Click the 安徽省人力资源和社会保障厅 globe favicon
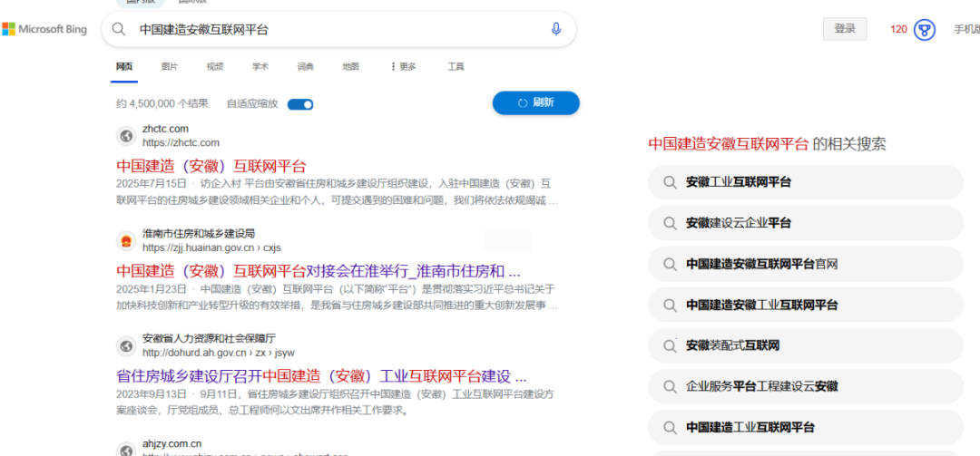The height and width of the screenshot is (456, 980). (126, 345)
